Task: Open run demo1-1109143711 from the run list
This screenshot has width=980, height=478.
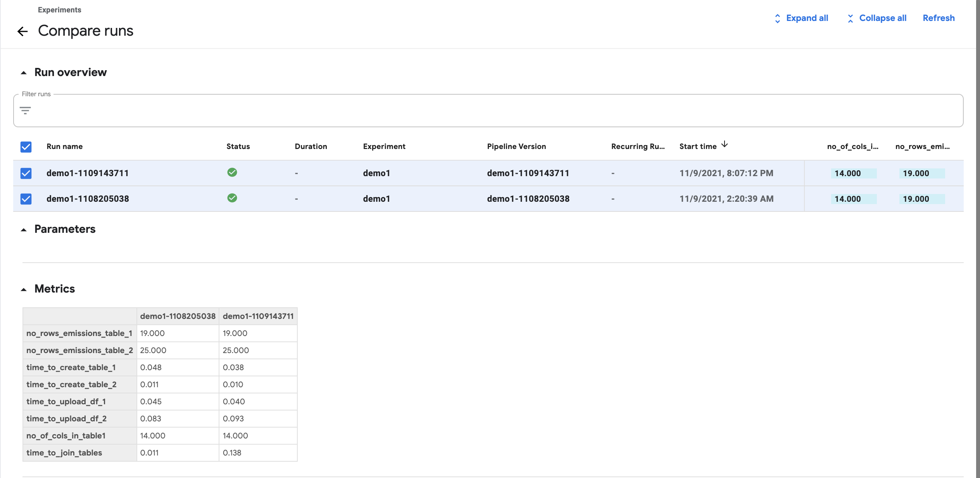Action: [88, 173]
